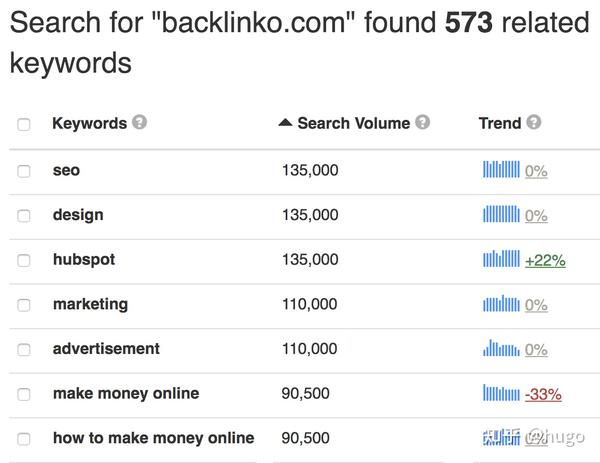View the advertisement trend bar chart
The height and width of the screenshot is (463, 600).
(501, 348)
